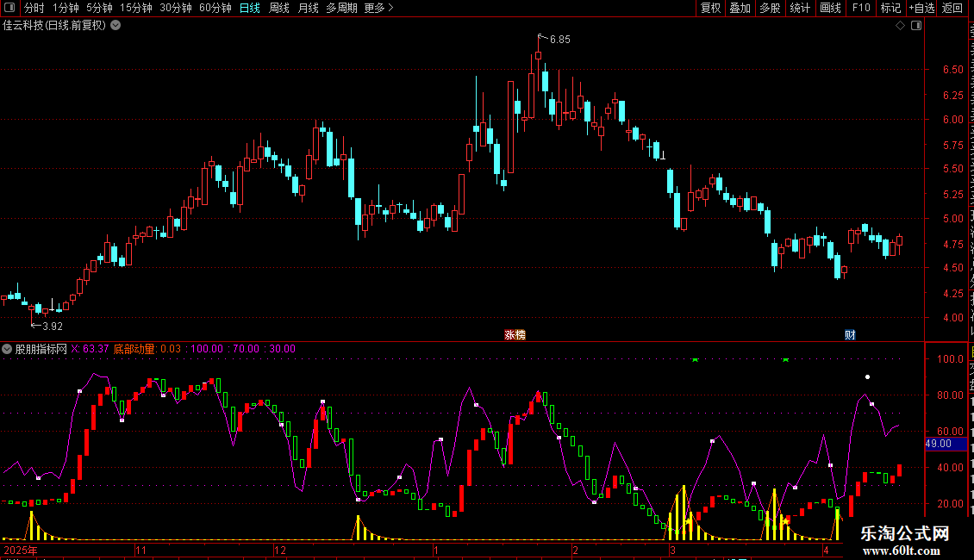Open the 画线 drawing tools
Viewport: 974px width, 560px height.
[831, 8]
